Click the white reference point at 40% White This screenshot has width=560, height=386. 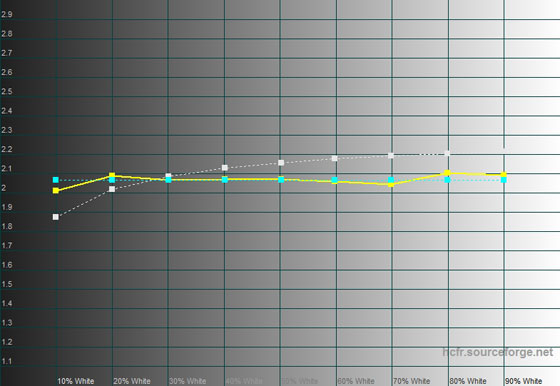[x=225, y=168]
